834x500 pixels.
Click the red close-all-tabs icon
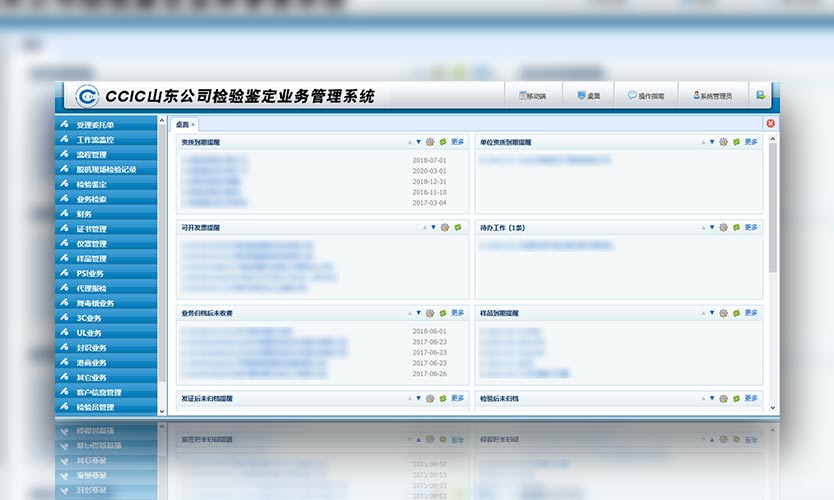click(x=770, y=123)
